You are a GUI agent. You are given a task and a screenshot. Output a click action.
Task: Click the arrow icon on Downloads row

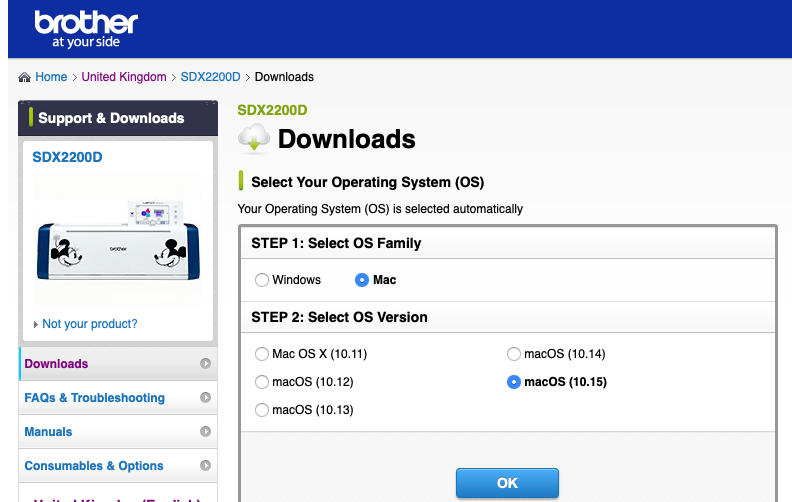[x=205, y=363]
